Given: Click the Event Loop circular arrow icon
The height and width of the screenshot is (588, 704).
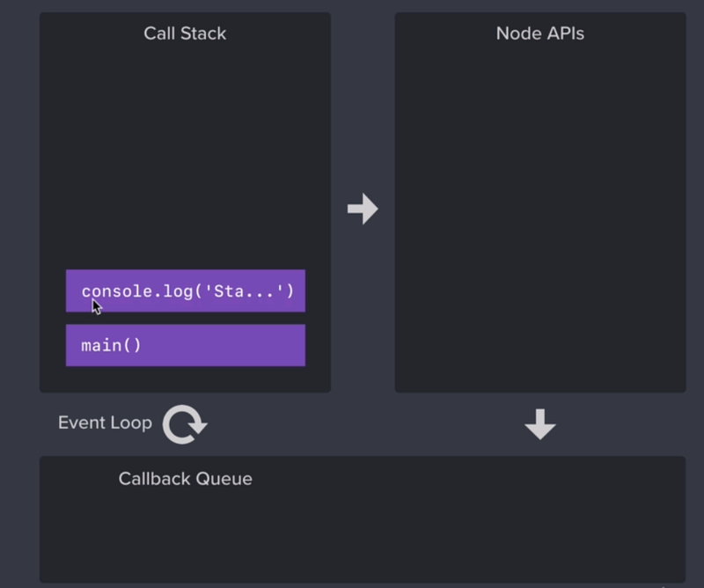Looking at the screenshot, I should 185,424.
